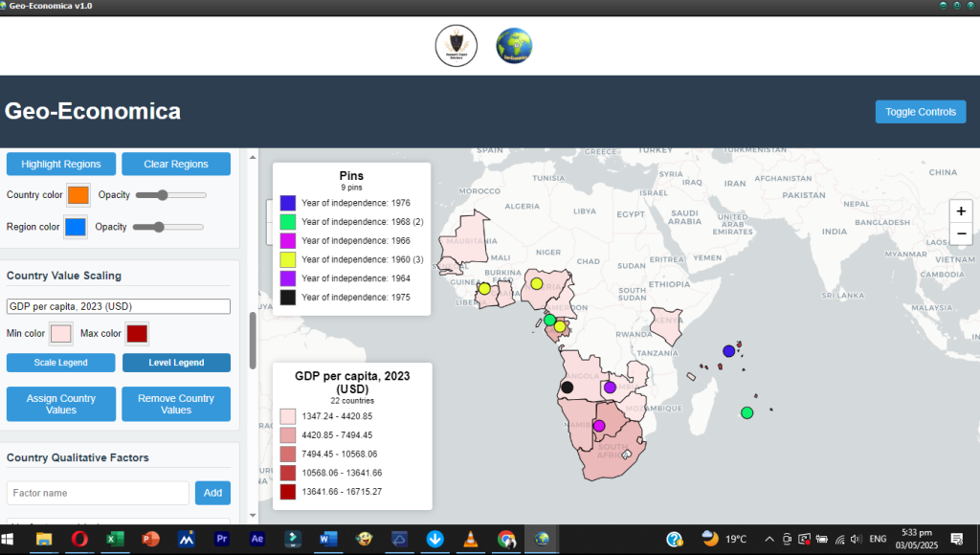Screen dimensions: 980x555
Task: Click the Country color opacity slider
Action: click(x=171, y=195)
